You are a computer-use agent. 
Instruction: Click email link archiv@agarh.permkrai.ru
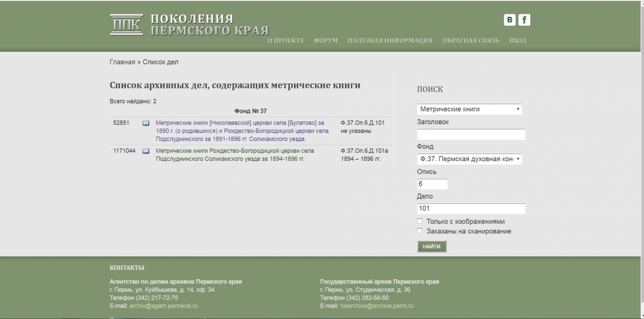[164, 306]
